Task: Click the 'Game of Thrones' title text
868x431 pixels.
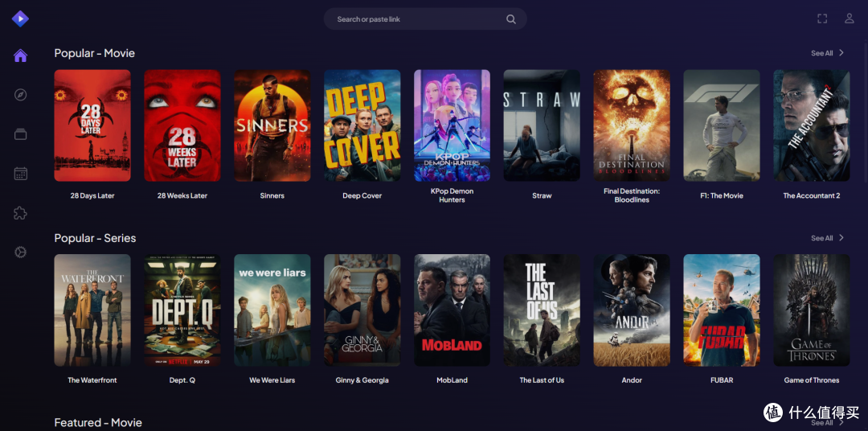Action: click(812, 380)
